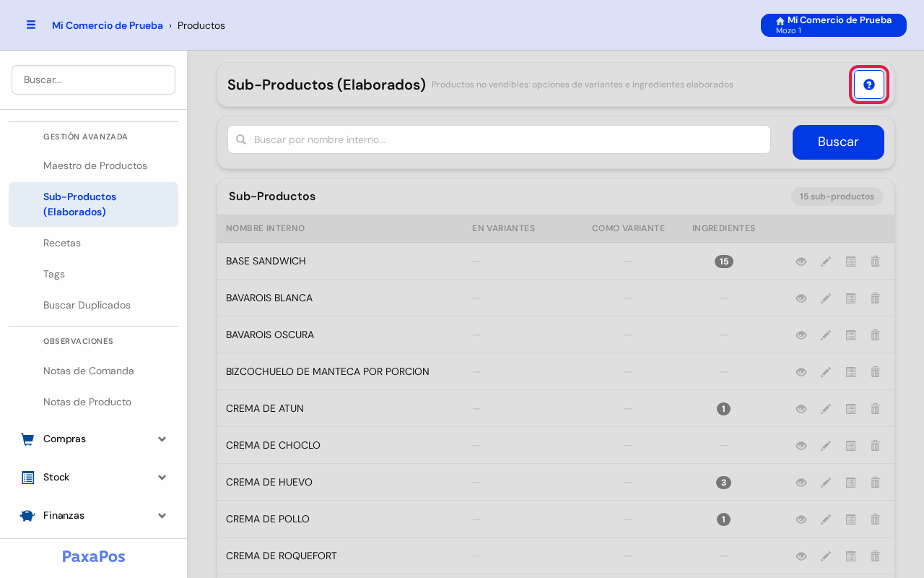The image size is (924, 578).
Task: Delete BASE SANDWICH with trash icon
Action: 875,262
